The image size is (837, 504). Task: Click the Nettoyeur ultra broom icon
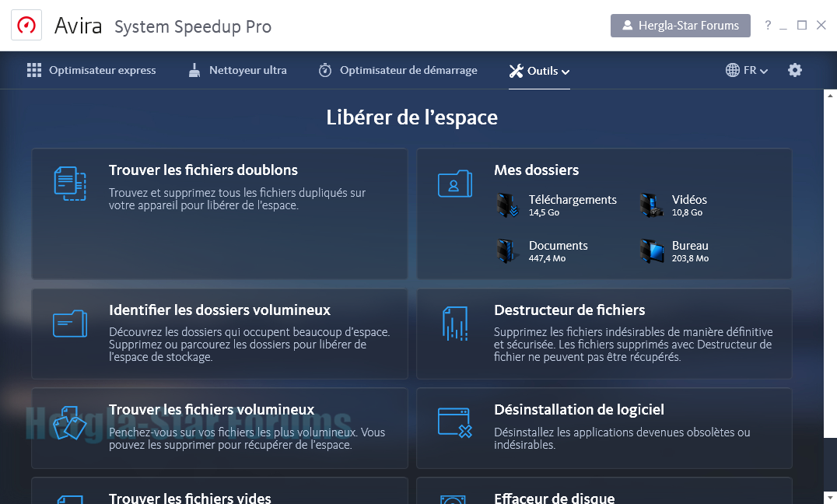(194, 70)
